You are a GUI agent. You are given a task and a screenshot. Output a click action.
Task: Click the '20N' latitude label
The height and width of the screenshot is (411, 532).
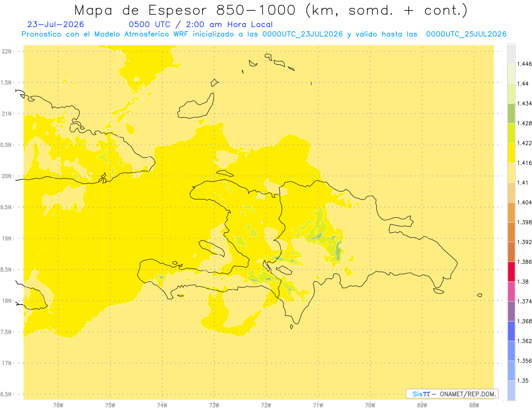pyautogui.click(x=6, y=176)
